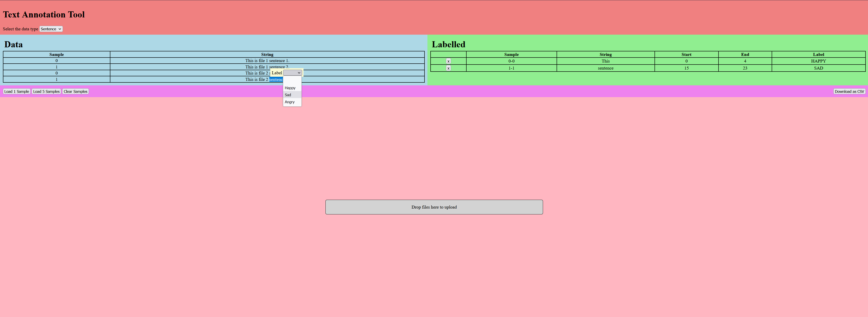Image resolution: width=868 pixels, height=317 pixels.
Task: Delete the SAD labelled entry
Action: 448,68
